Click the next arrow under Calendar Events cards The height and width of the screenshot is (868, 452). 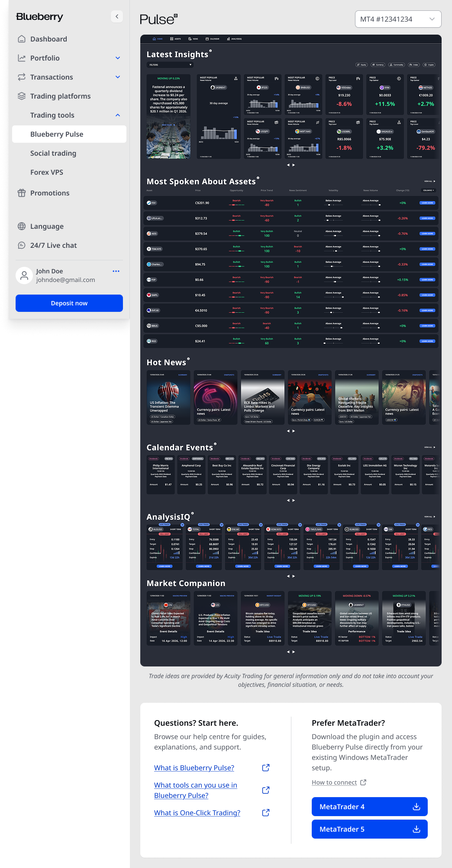(294, 500)
